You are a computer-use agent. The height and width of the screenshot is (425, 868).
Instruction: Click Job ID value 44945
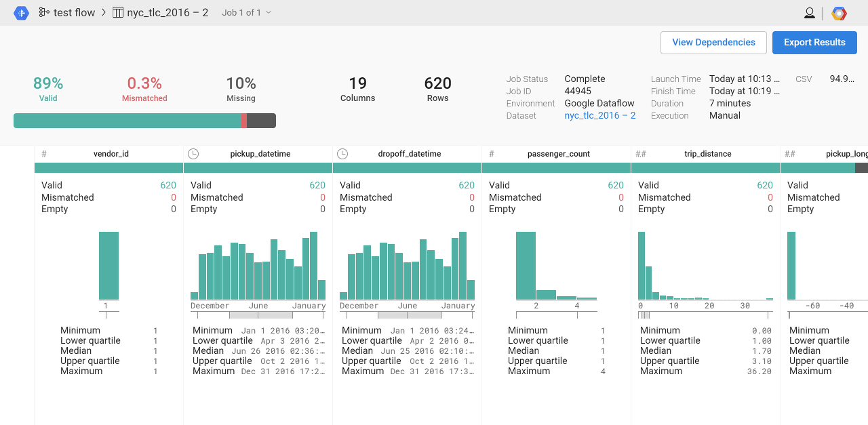(x=578, y=92)
